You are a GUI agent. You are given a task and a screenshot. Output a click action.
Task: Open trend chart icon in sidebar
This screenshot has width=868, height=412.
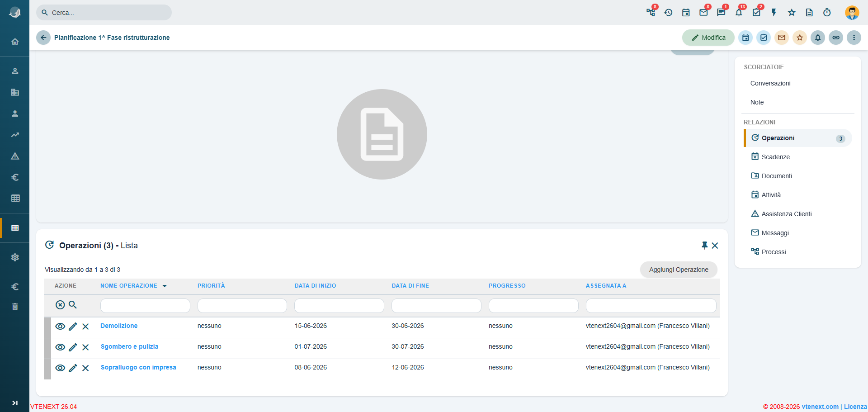coord(15,135)
